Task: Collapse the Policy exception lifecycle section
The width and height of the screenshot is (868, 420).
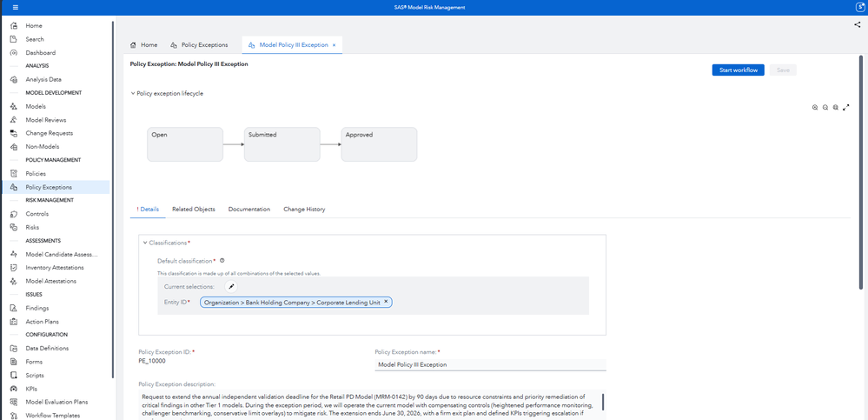Action: [x=132, y=94]
